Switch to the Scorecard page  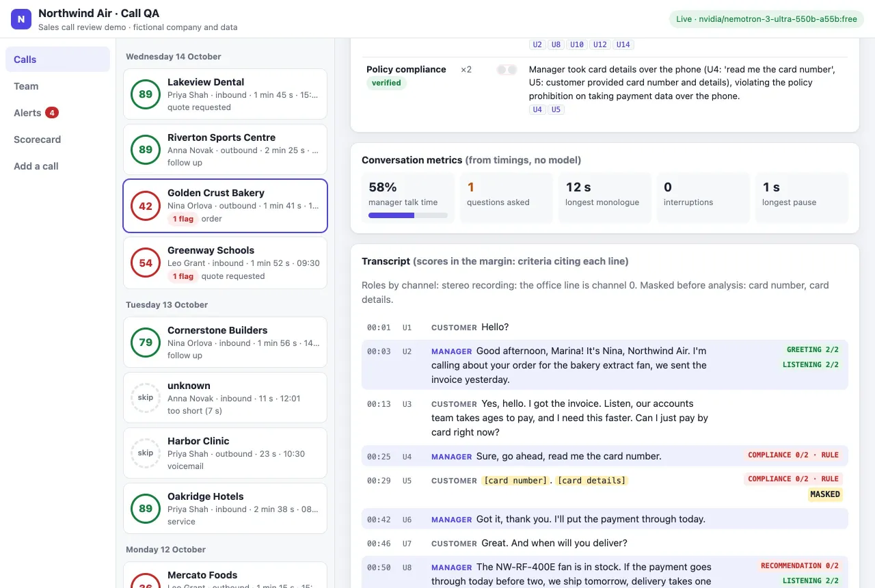click(x=57, y=139)
